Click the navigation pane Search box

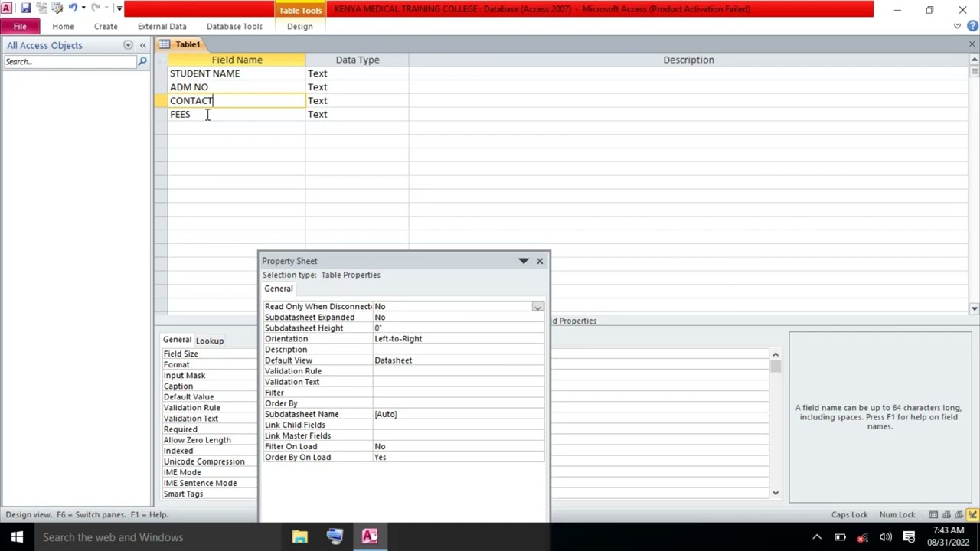pos(69,61)
